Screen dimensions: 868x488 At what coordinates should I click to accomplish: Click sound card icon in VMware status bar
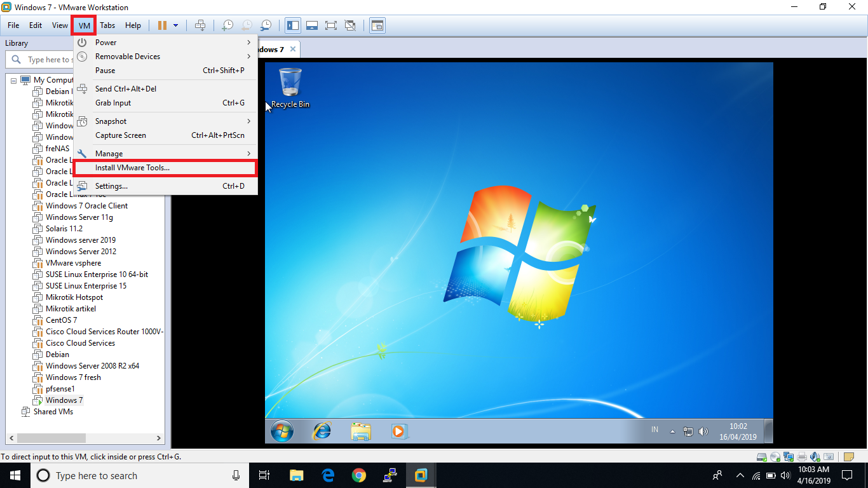(x=815, y=456)
